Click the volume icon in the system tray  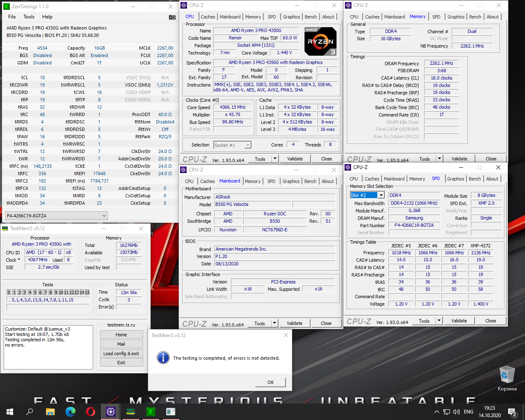point(457,411)
